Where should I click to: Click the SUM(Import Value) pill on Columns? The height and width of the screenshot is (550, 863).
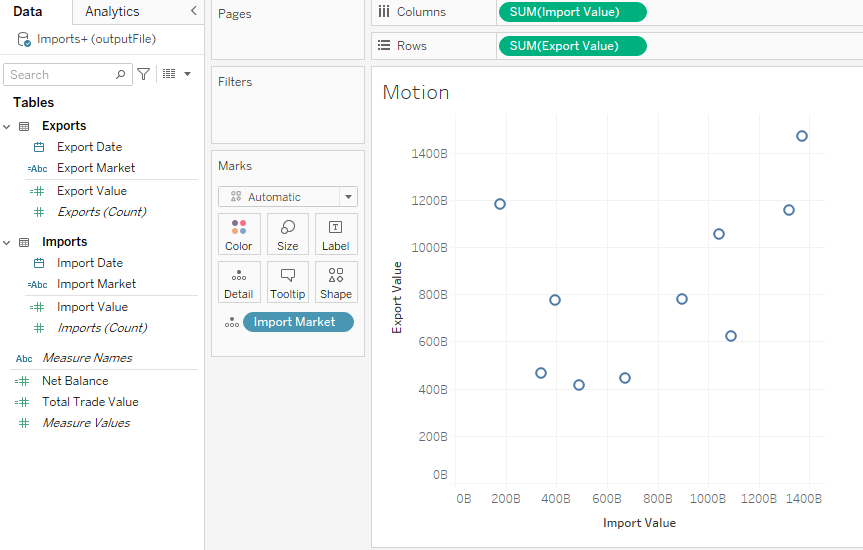(572, 12)
